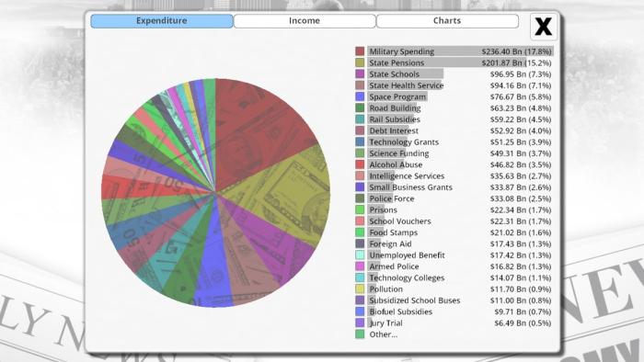Click the $6.49 Bn (0.5%) amount
Viewport: 644px width, 362px height.
(523, 323)
